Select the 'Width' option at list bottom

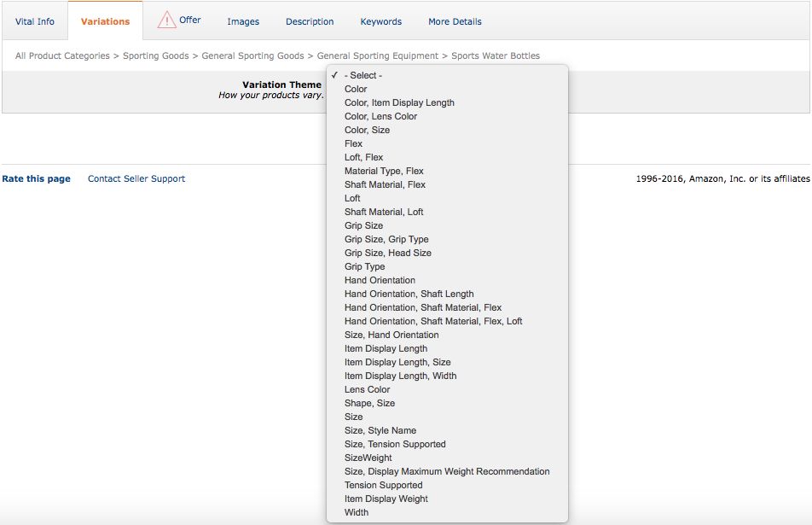(x=357, y=512)
